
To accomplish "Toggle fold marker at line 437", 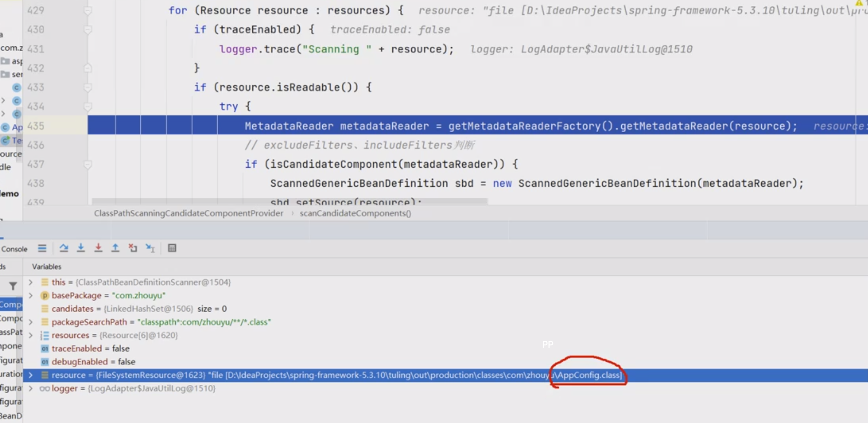I will [x=88, y=164].
